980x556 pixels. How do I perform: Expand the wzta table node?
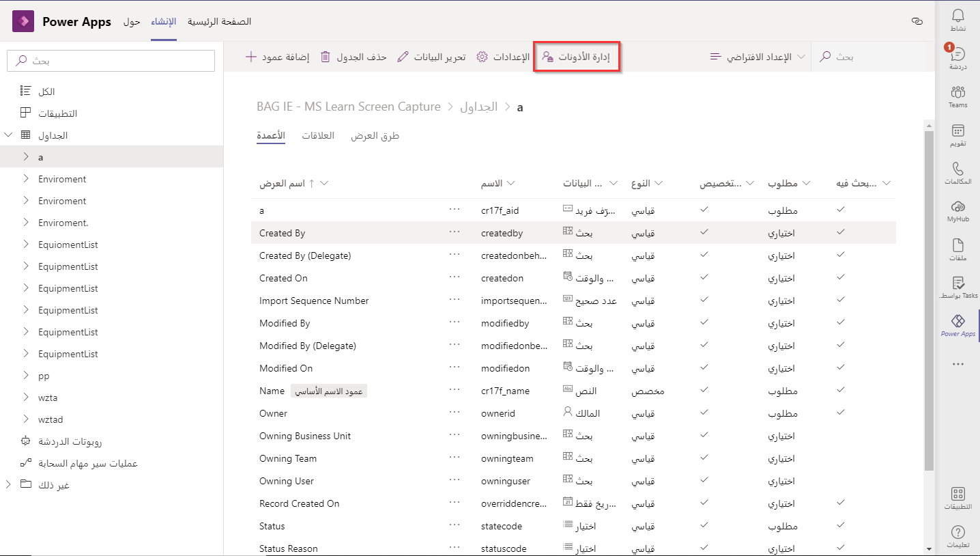(x=26, y=398)
